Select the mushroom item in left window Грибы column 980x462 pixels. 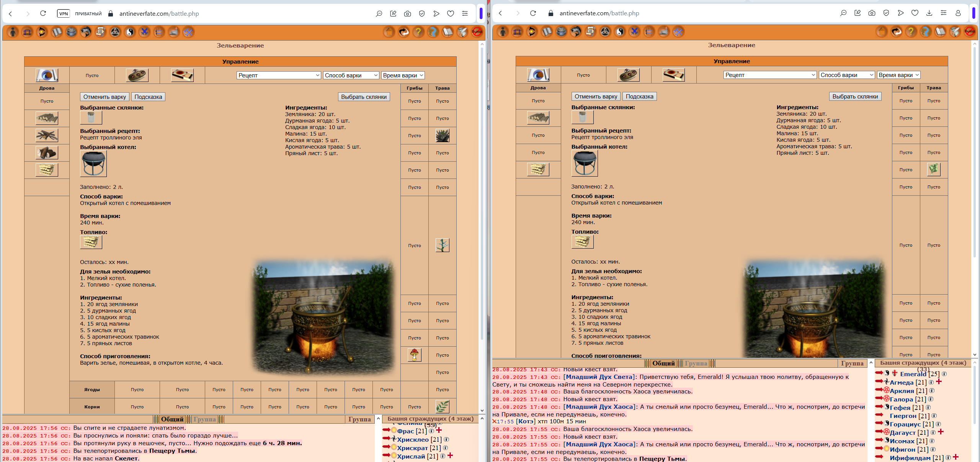point(414,355)
